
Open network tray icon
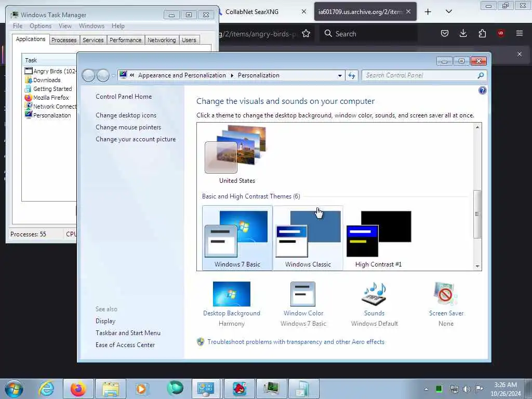454,389
